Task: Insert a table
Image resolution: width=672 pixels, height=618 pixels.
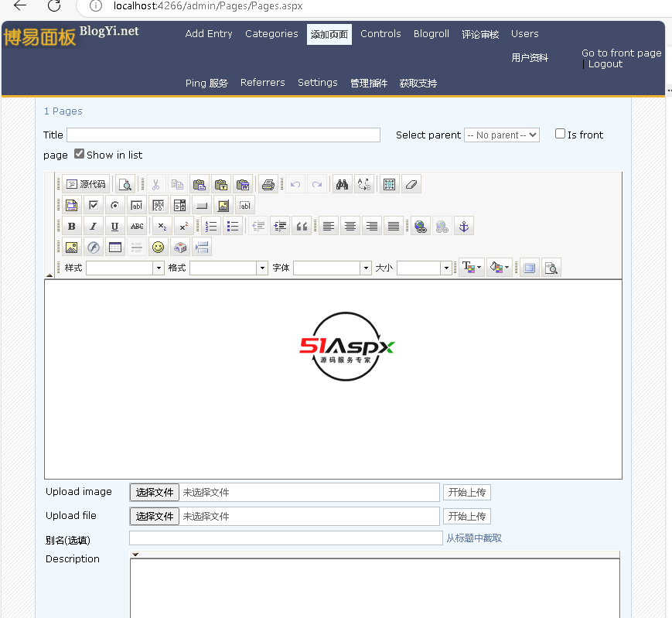Action: click(115, 248)
